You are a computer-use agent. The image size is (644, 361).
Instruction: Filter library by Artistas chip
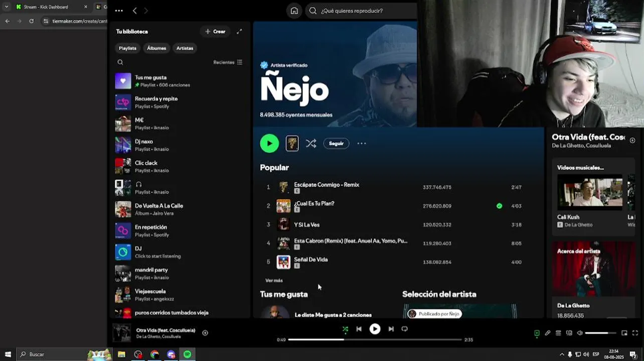pyautogui.click(x=185, y=48)
